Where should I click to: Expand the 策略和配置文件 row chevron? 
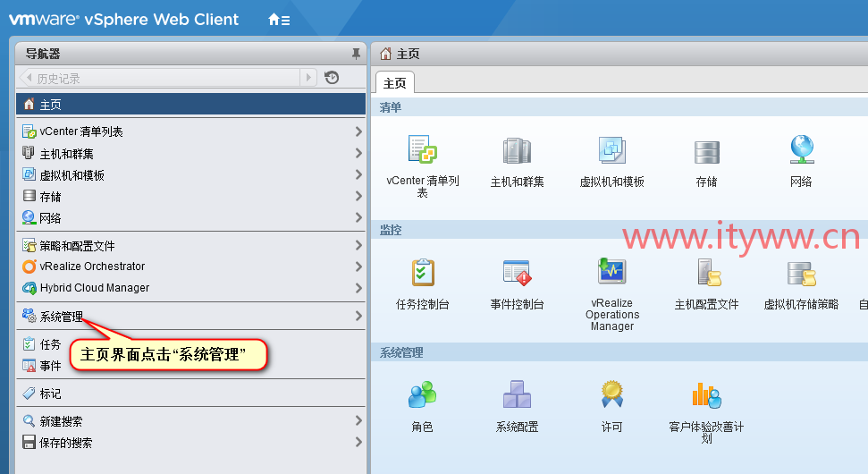pos(358,245)
